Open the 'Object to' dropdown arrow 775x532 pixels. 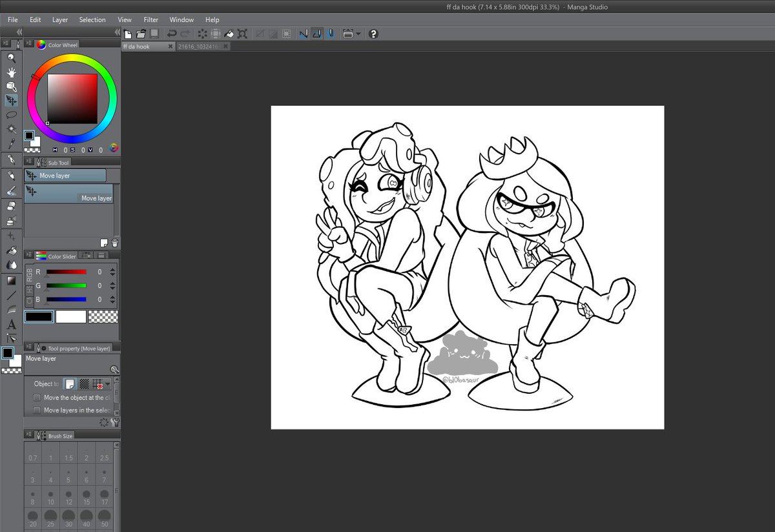tap(107, 384)
